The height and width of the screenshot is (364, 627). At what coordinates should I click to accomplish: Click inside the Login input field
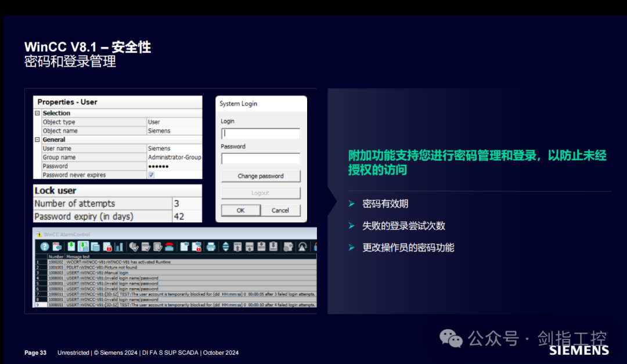(x=260, y=133)
